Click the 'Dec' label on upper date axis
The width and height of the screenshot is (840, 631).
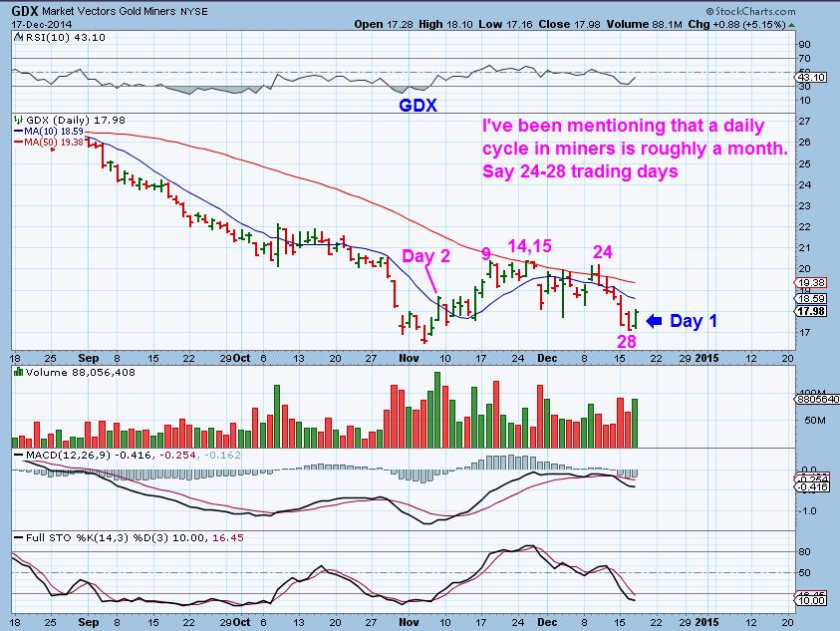click(x=547, y=358)
